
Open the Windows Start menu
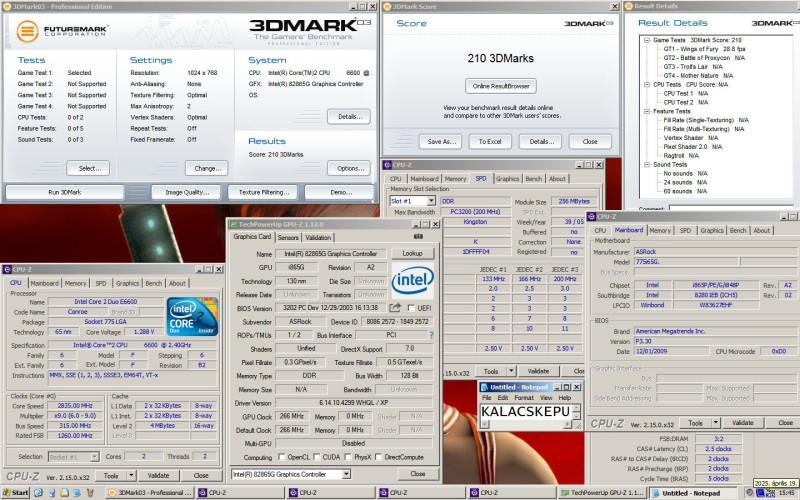(16, 493)
